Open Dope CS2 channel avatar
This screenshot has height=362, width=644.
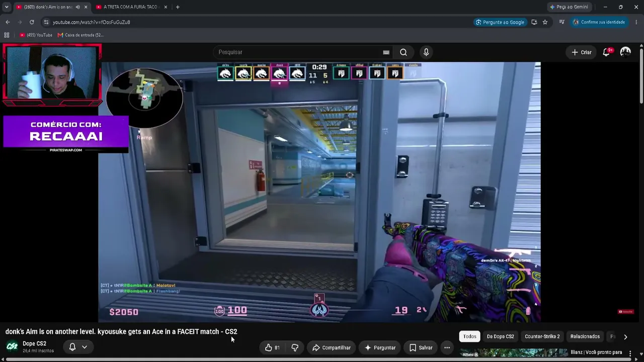click(12, 346)
